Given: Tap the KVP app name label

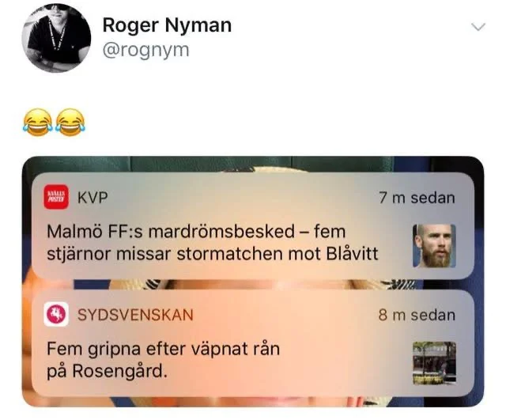Looking at the screenshot, I should pos(93,198).
